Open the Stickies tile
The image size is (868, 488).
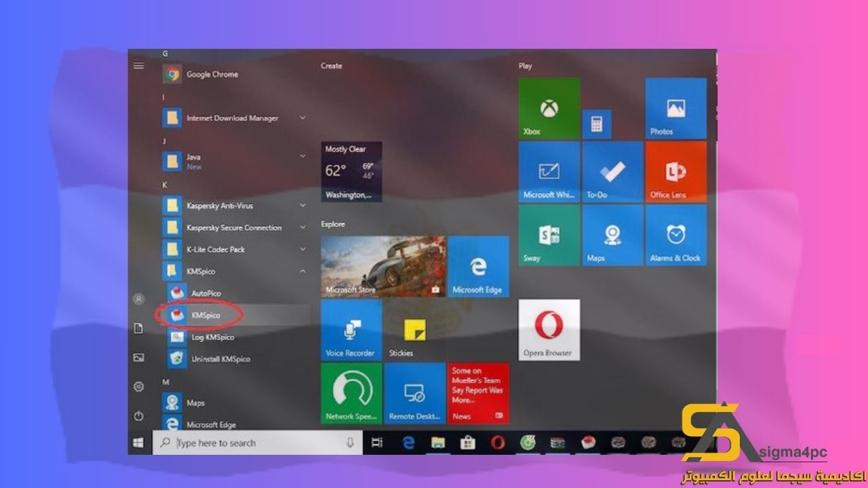415,329
